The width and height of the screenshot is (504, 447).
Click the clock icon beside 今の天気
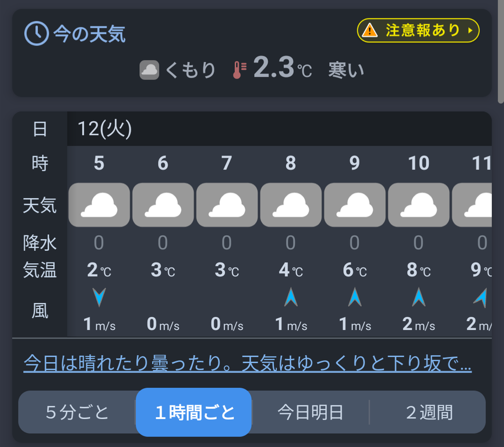tap(36, 33)
